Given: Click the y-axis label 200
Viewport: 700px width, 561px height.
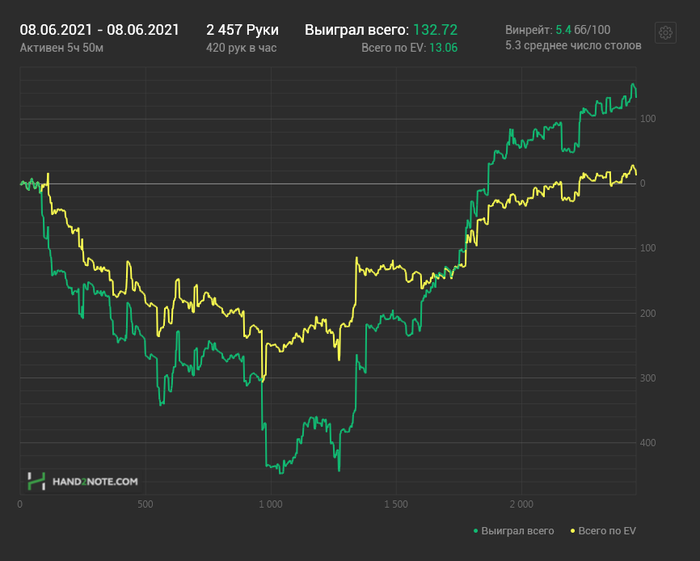Looking at the screenshot, I should (x=648, y=313).
